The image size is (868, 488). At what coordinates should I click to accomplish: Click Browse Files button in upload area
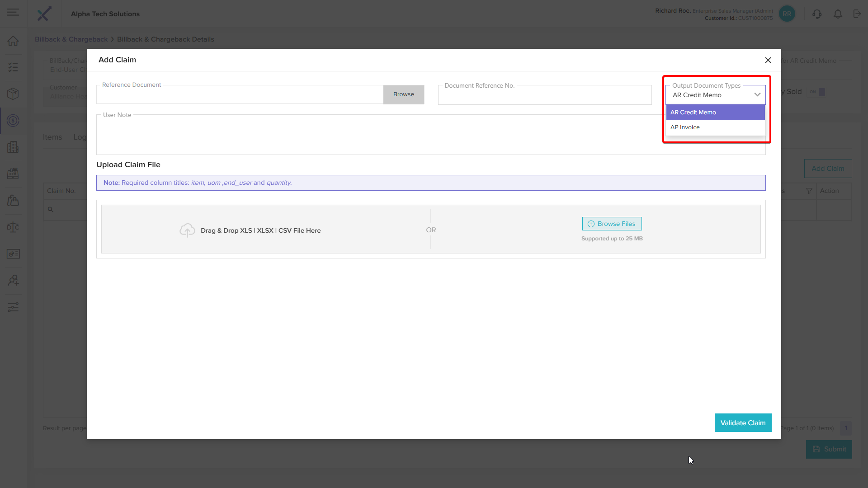click(x=612, y=224)
